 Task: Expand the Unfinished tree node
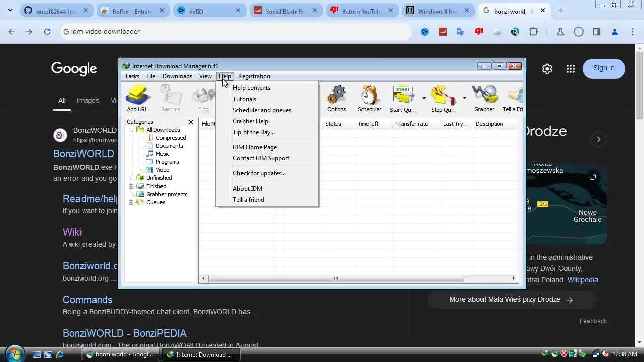[x=131, y=178]
